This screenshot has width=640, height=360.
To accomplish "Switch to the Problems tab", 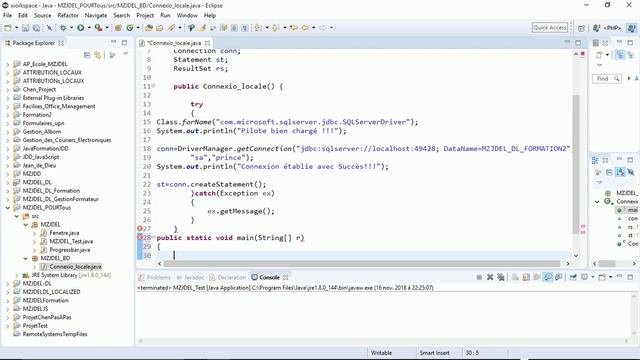I will 155,278.
